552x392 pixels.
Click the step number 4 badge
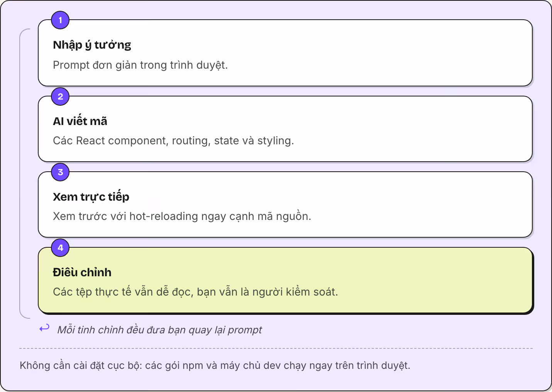click(x=60, y=248)
